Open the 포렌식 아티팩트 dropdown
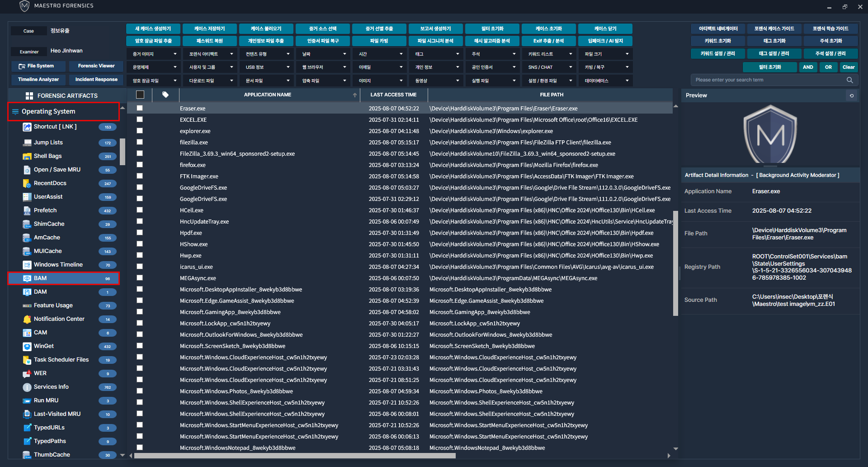Image resolution: width=868 pixels, height=467 pixels. pyautogui.click(x=210, y=54)
